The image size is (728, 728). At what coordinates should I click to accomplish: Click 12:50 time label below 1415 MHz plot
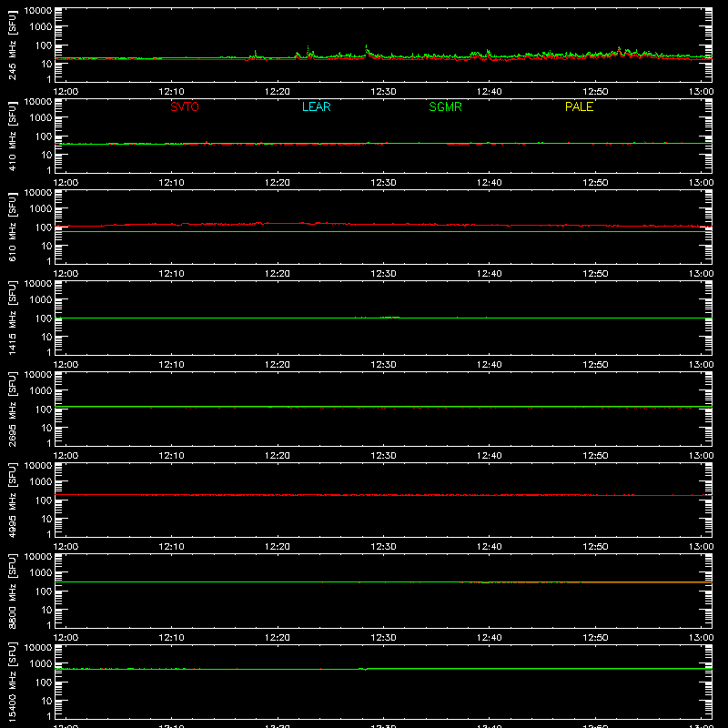pyautogui.click(x=595, y=365)
